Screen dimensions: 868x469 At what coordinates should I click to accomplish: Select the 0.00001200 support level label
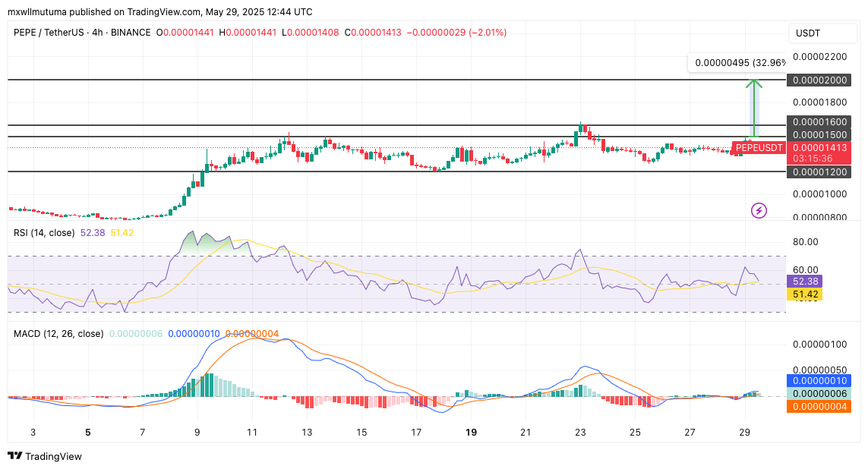(818, 172)
